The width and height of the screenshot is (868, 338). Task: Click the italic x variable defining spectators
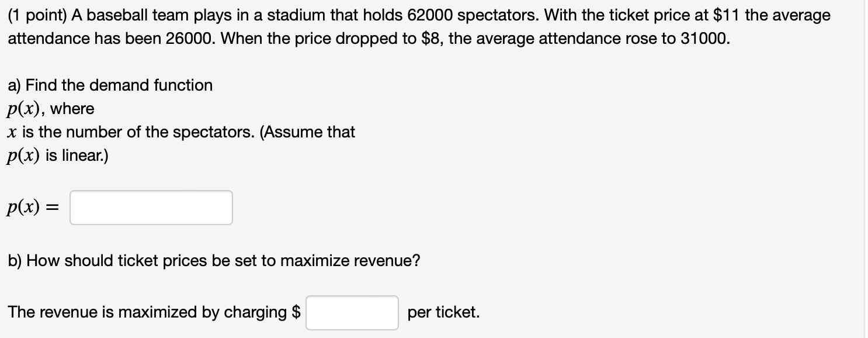(x=11, y=133)
